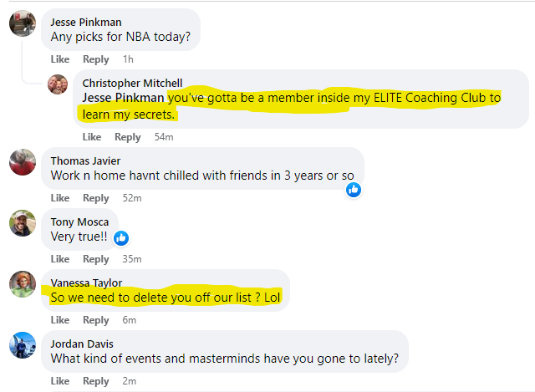This screenshot has width=535, height=392.
Task: Open Christopher Mitchell's avatar photo
Action: [x=58, y=84]
